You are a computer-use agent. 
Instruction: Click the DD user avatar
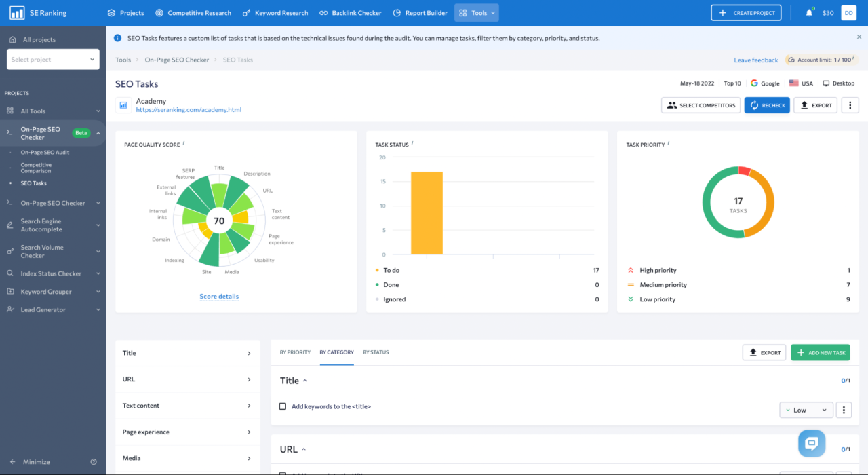[848, 12]
